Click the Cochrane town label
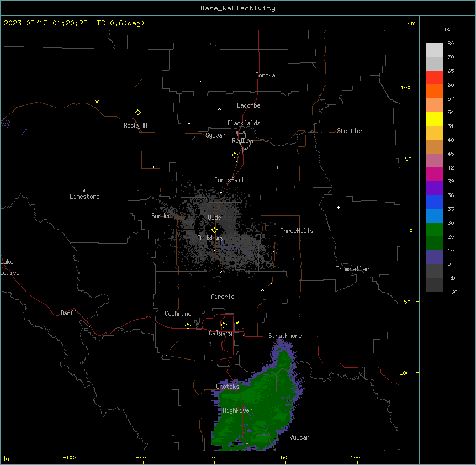The height and width of the screenshot is (465, 476). [178, 314]
